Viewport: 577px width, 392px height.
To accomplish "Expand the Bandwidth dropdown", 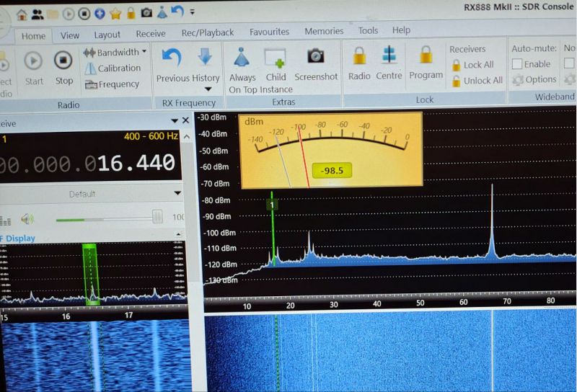I will (144, 52).
